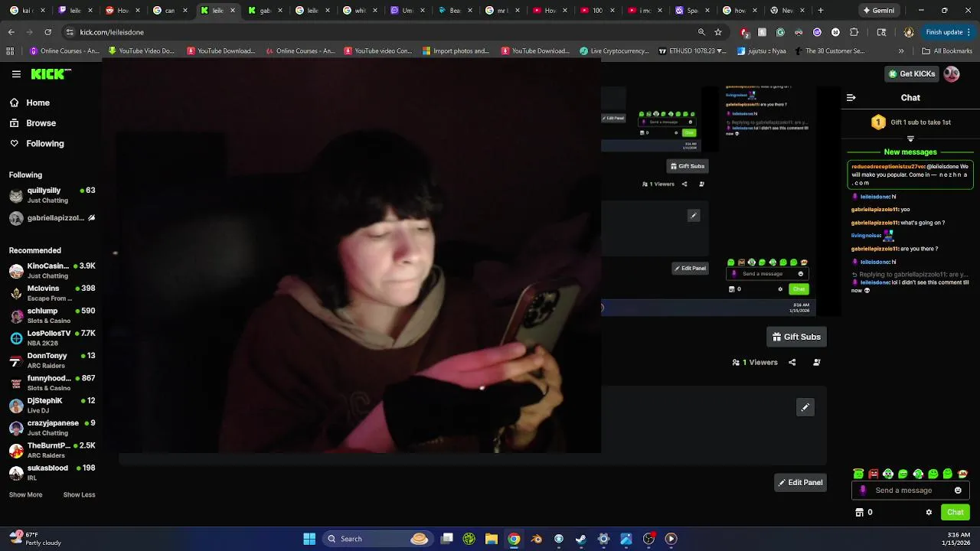Click the small mirrored Gift Subs button
980x551 pixels.
688,166
